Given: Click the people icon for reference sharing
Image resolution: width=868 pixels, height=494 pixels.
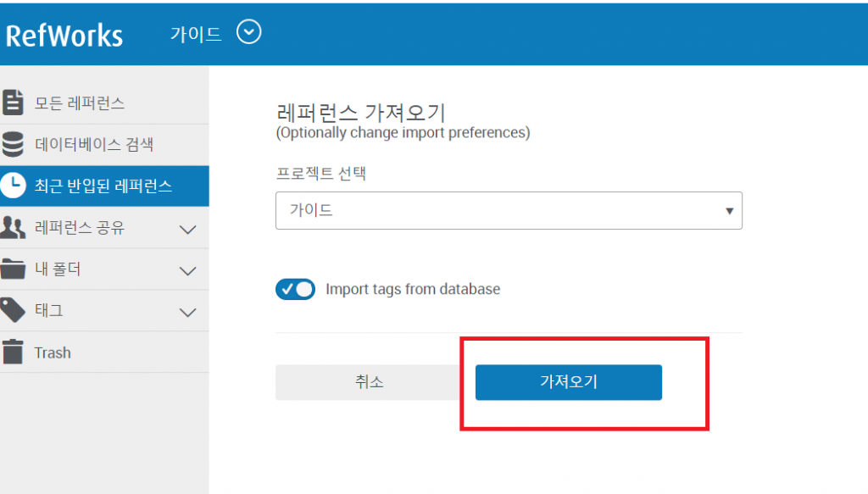Looking at the screenshot, I should click(x=13, y=228).
